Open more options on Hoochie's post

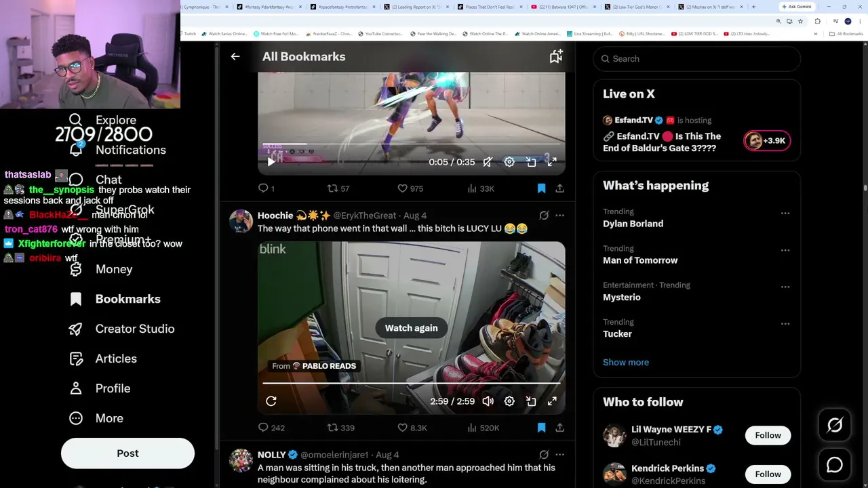click(x=559, y=216)
